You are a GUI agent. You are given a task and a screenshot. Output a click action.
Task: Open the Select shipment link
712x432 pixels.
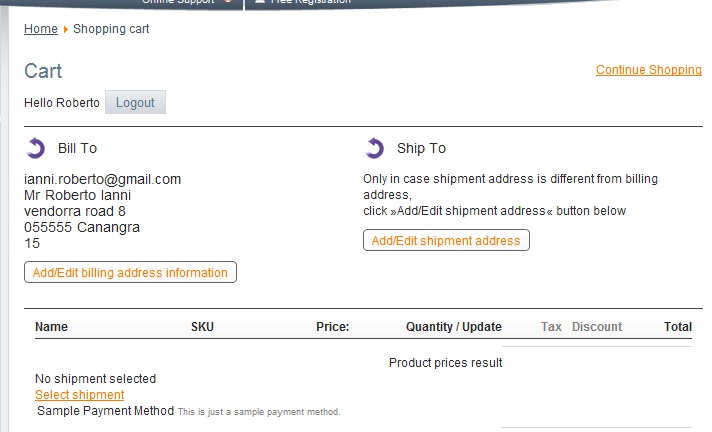click(x=79, y=395)
